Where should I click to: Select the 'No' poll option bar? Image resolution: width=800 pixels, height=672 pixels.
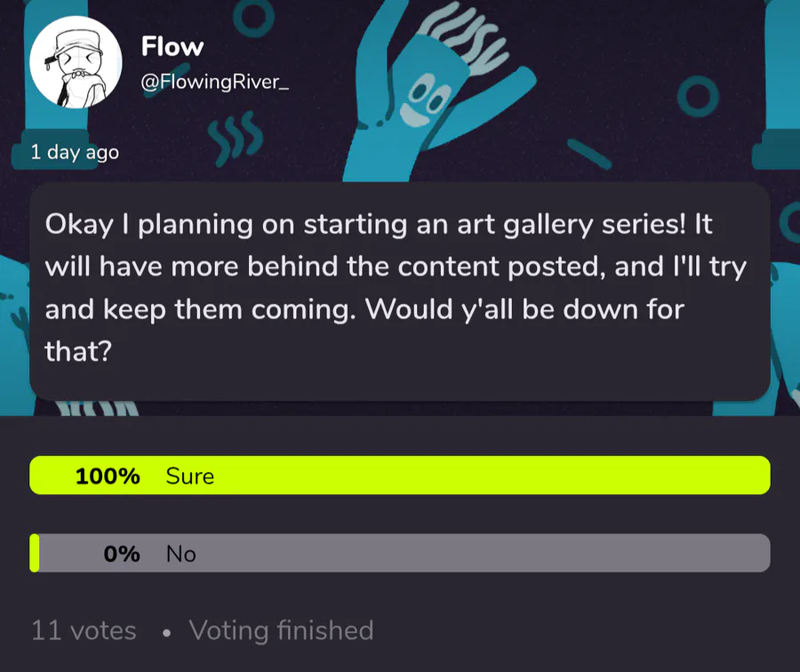(x=400, y=553)
